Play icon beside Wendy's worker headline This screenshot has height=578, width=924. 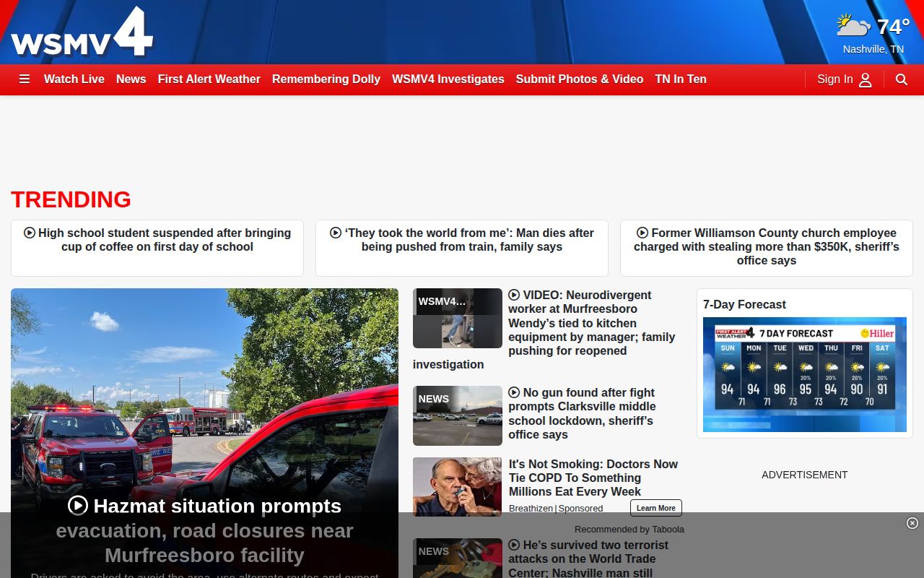coord(514,295)
